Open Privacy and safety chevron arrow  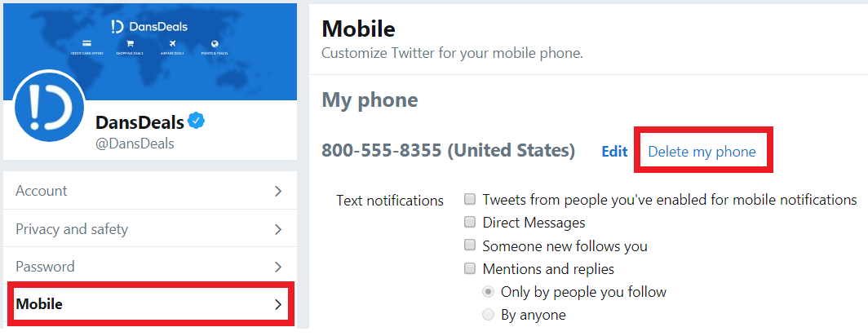[x=278, y=228]
